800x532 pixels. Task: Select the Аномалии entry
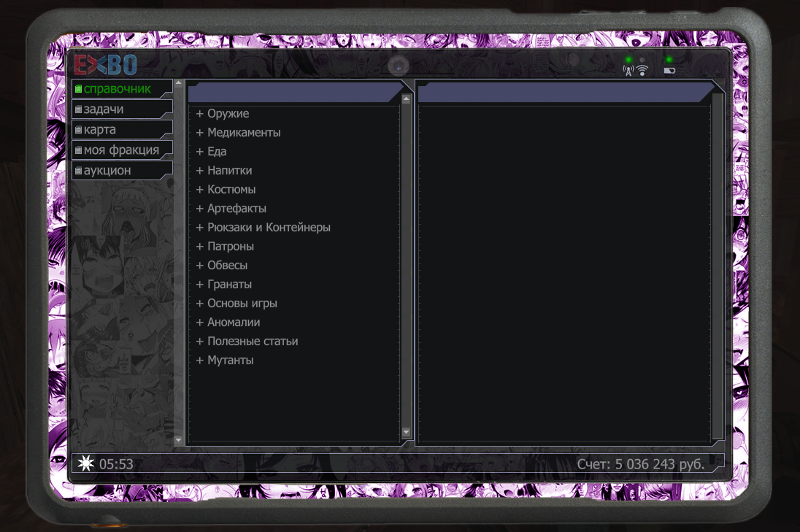pos(234,323)
